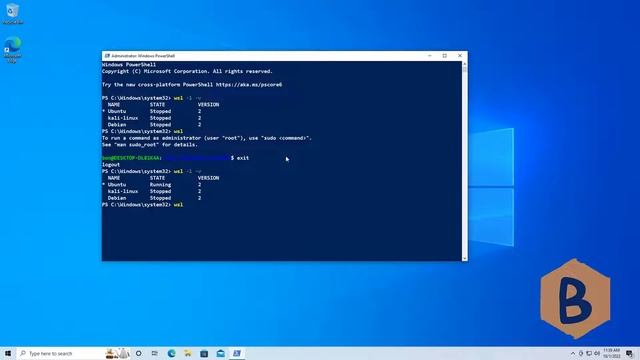Click the volume icon in the system tray

tap(597, 353)
